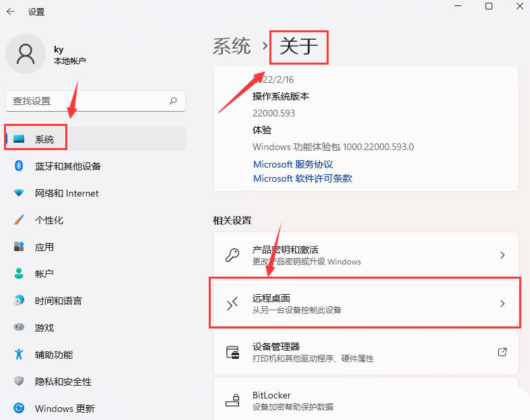Click the accessibility figure icon for 辅助功能
This screenshot has width=530, height=420.
pos(19,354)
